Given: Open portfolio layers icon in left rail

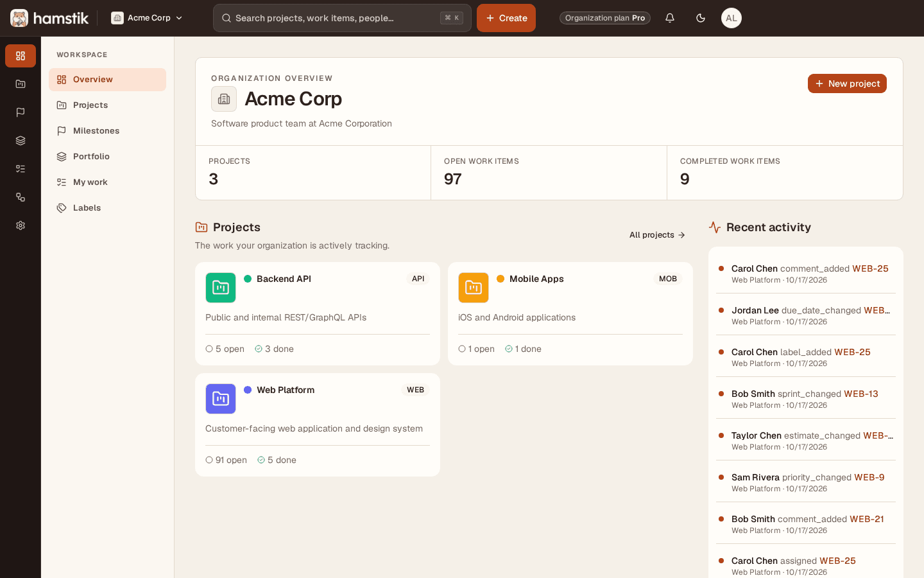Looking at the screenshot, I should (21, 141).
